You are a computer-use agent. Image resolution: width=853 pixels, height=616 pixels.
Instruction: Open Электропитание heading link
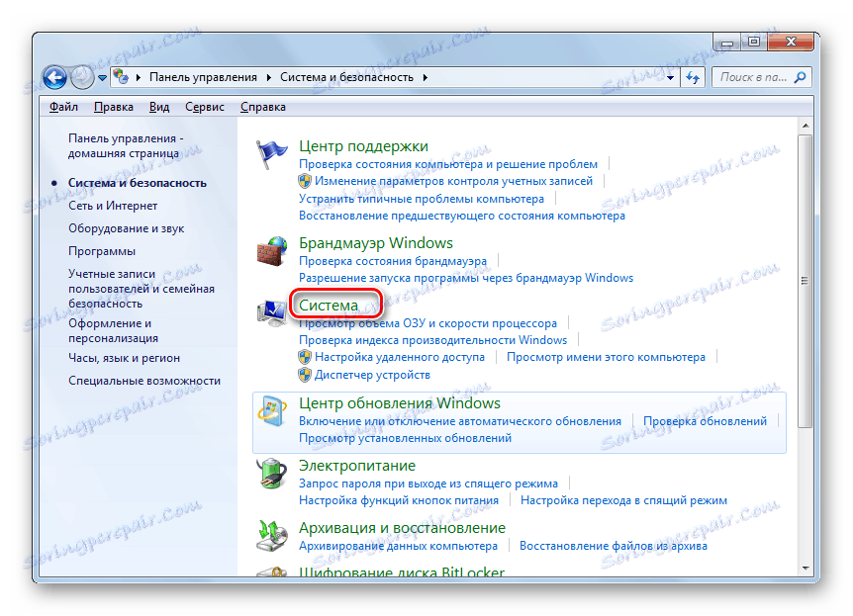pos(357,466)
